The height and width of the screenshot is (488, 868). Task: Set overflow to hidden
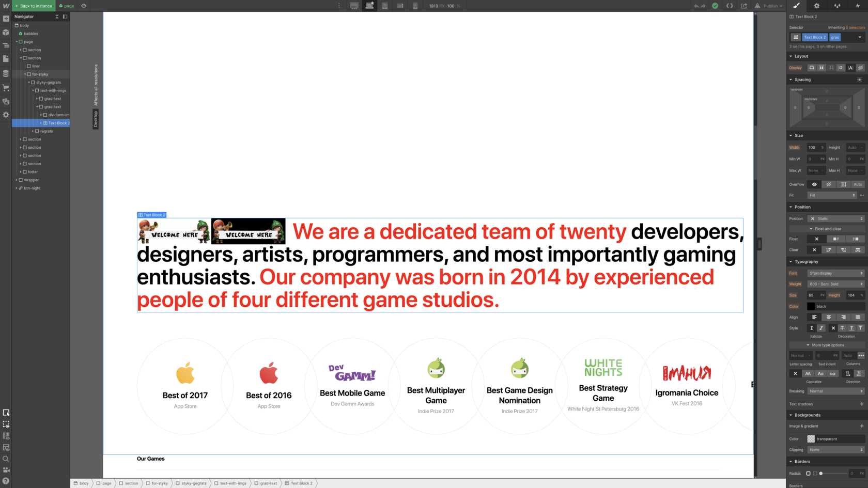[829, 184]
